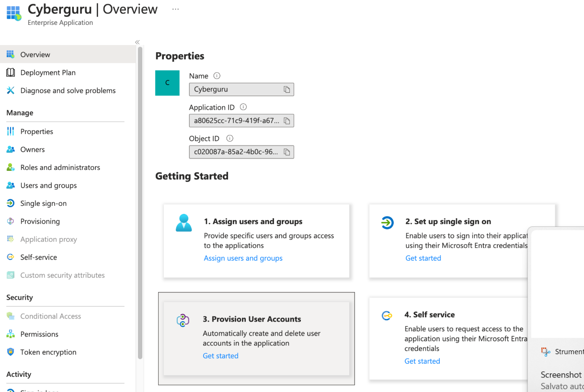Copy the Name field value
This screenshot has width=584, height=392.
point(286,90)
